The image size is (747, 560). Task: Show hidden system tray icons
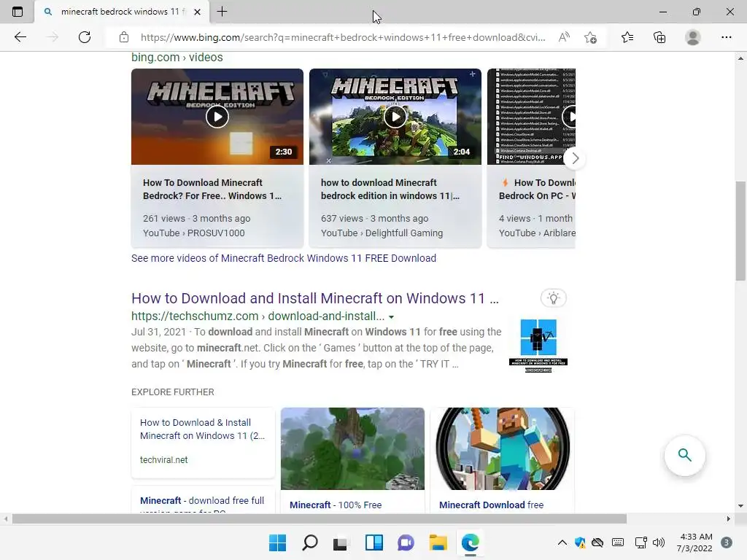(x=562, y=542)
